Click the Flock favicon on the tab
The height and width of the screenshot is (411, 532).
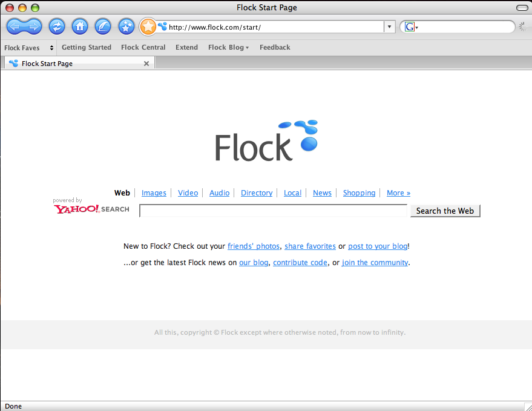(x=13, y=64)
